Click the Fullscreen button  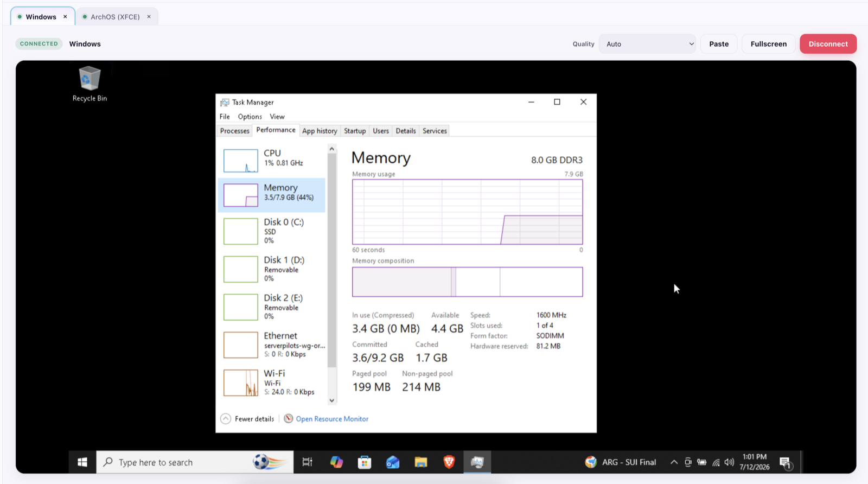[x=768, y=44]
